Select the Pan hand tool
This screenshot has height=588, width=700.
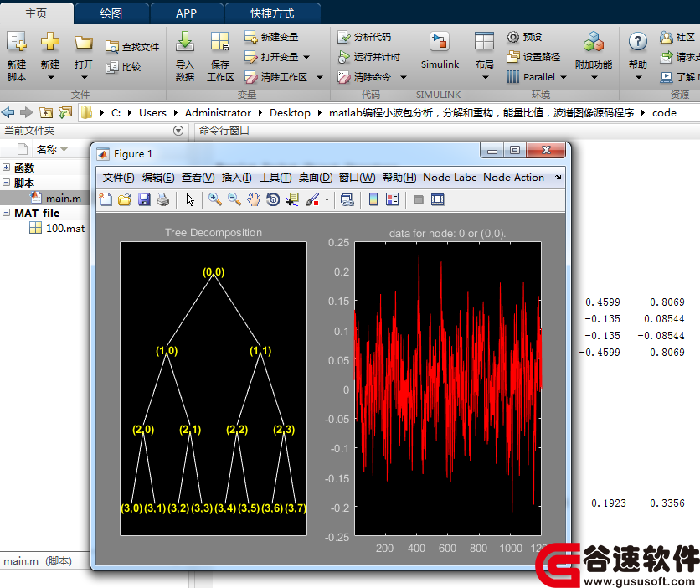(254, 199)
